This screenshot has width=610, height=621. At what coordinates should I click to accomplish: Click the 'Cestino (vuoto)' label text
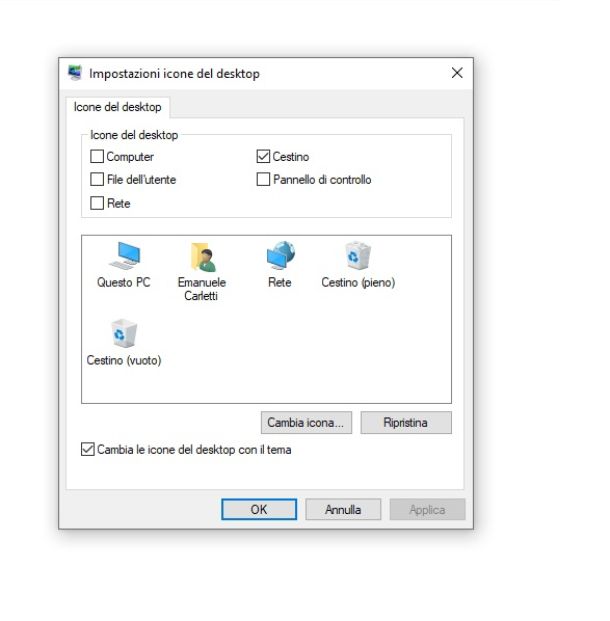pyautogui.click(x=124, y=360)
